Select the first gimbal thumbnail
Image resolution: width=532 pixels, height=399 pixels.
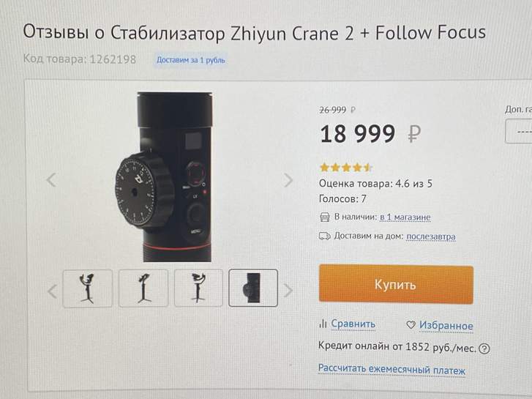click(88, 288)
